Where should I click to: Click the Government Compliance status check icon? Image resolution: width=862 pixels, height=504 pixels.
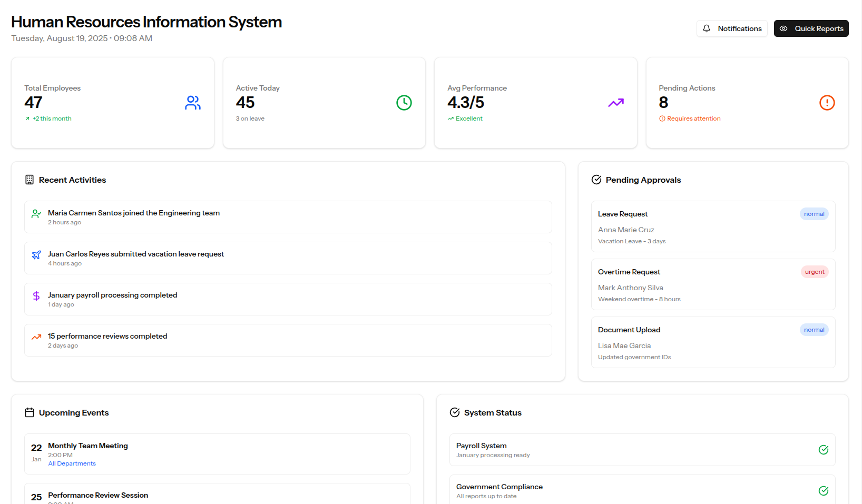coord(824,491)
